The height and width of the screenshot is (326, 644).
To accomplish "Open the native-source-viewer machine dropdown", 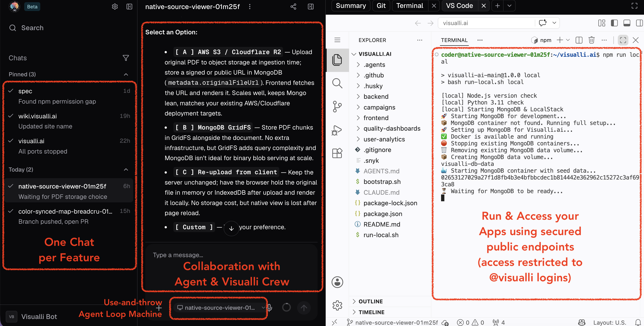I will pyautogui.click(x=221, y=308).
